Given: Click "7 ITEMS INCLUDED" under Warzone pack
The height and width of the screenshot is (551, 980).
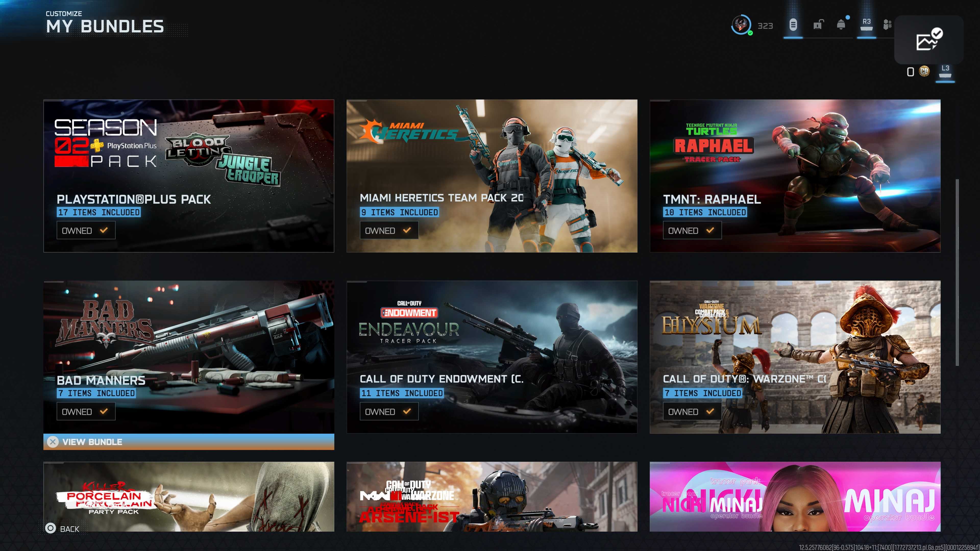Looking at the screenshot, I should point(703,393).
